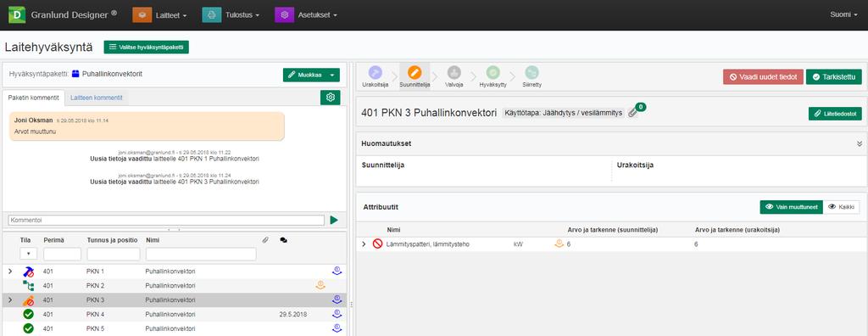This screenshot has height=336, width=868.
Task: Click the red prohibited icon on Lämmityspatteri row
Action: [377, 244]
